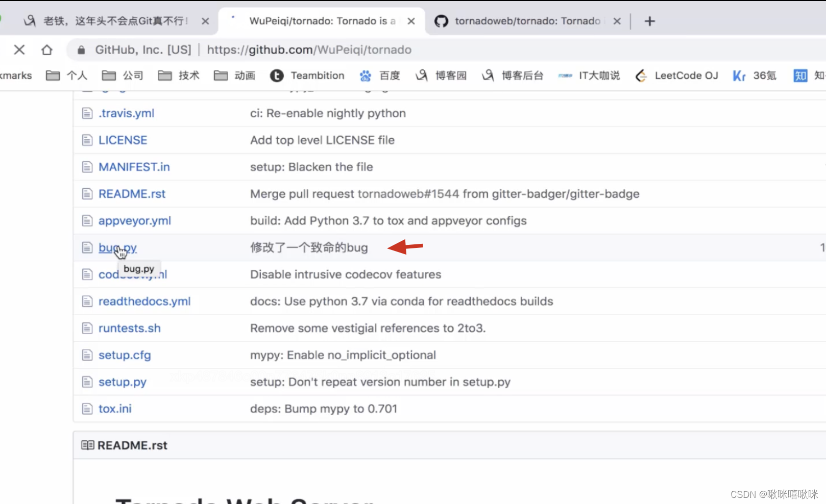Switch to the tornadoweb/tornado browser tab
The height and width of the screenshot is (504, 826).
tap(527, 21)
